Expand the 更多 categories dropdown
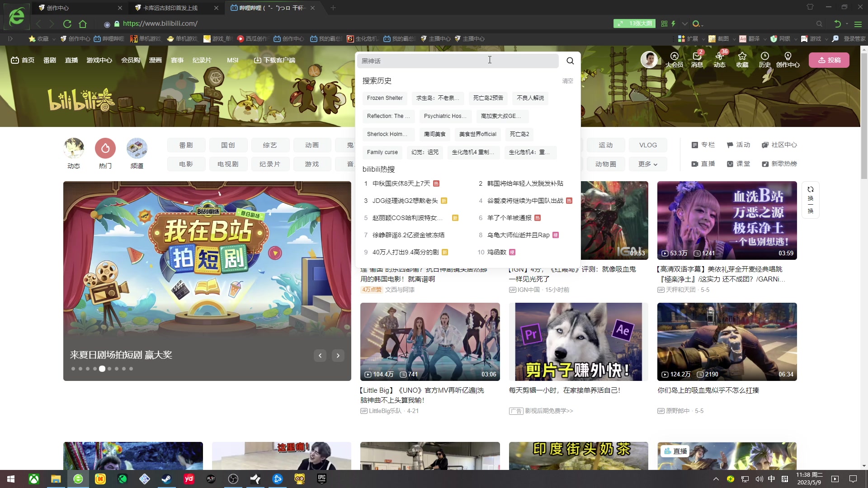The image size is (868, 488). (647, 164)
